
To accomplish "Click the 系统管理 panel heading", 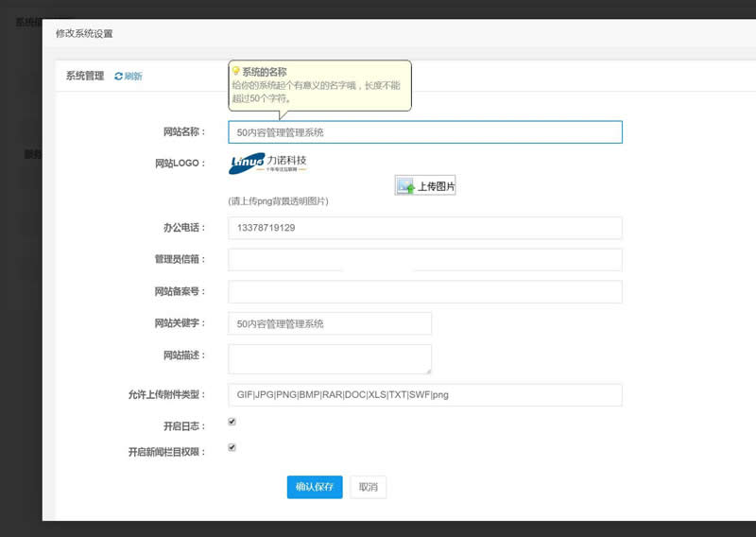I will pyautogui.click(x=85, y=77).
